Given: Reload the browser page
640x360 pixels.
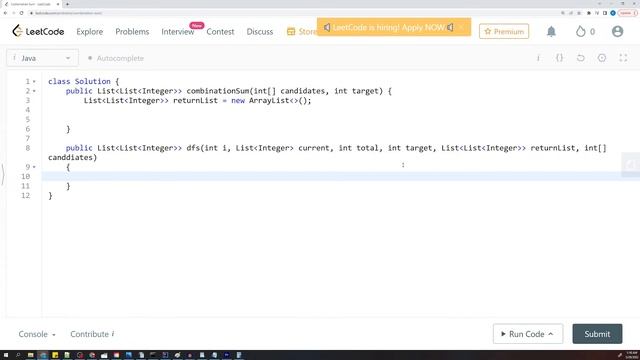Looking at the screenshot, I should click(21, 13).
